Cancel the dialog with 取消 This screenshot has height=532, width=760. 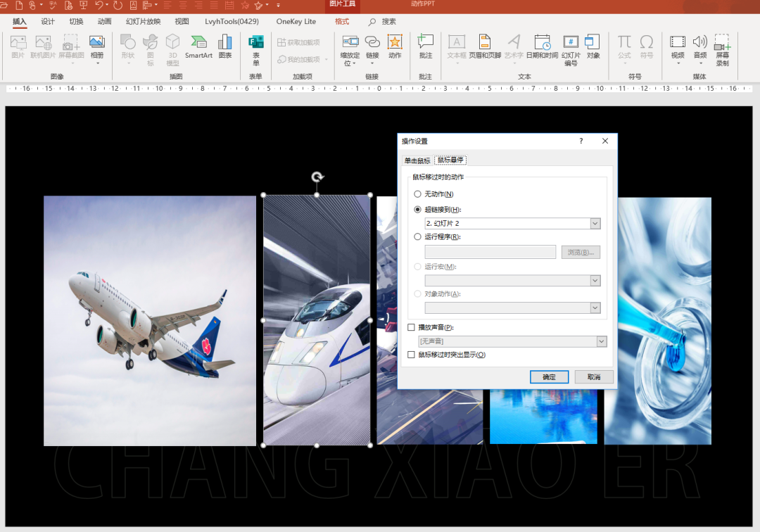594,377
